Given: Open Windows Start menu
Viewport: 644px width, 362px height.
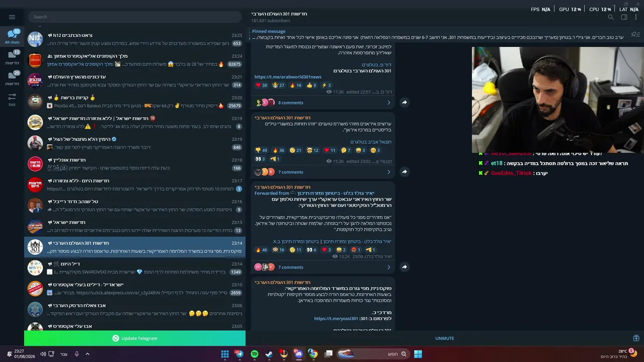Looking at the screenshot, I should point(418,354).
